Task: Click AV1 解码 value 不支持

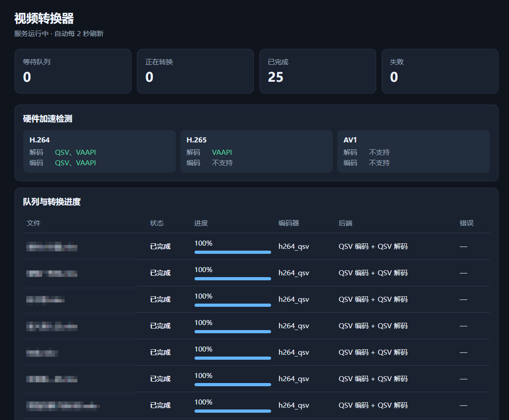Action: (379, 152)
